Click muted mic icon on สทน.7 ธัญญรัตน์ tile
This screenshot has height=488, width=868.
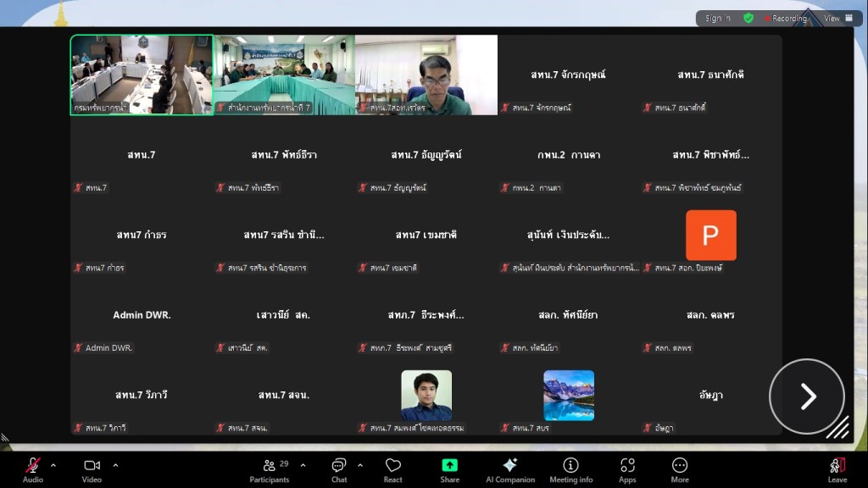pyautogui.click(x=363, y=187)
